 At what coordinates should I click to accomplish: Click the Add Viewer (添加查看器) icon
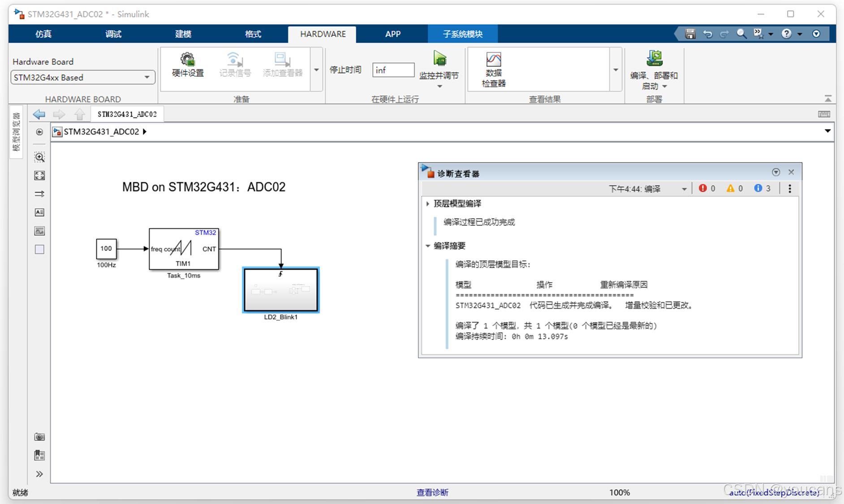(282, 59)
